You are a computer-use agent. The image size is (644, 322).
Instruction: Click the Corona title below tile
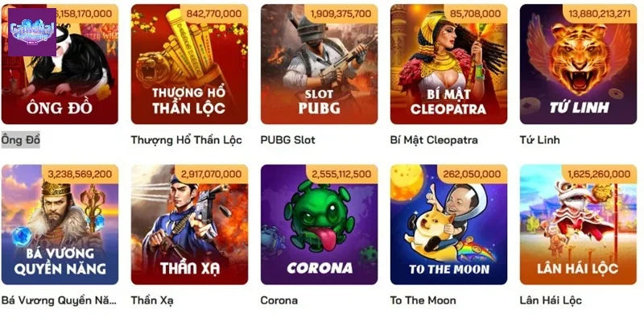[279, 300]
